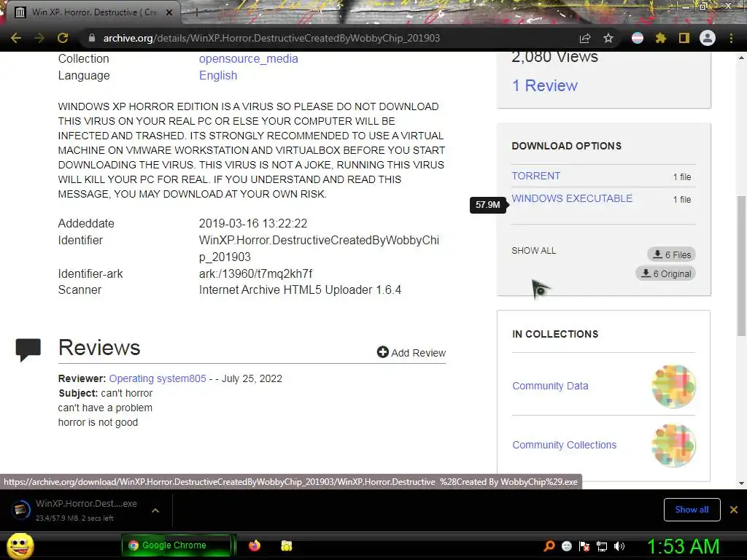Image resolution: width=747 pixels, height=560 pixels.
Task: Click the review subject "can't horror"
Action: (x=127, y=393)
